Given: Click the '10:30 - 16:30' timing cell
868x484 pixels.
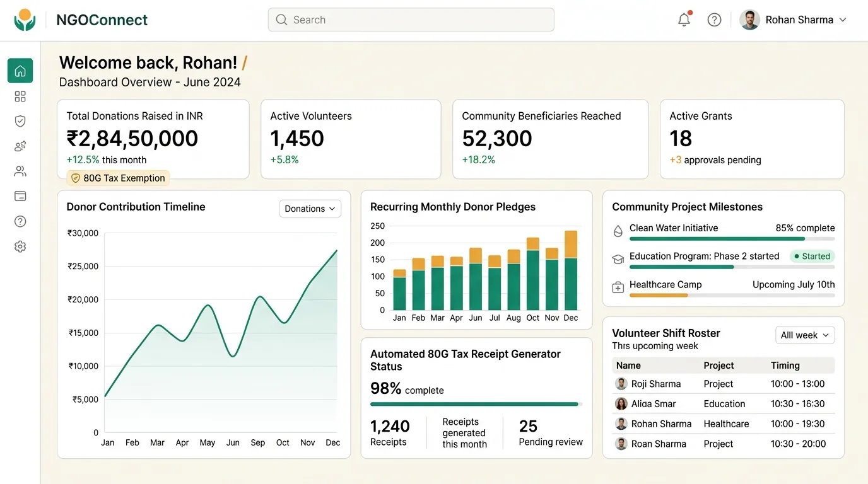Looking at the screenshot, I should point(798,404).
